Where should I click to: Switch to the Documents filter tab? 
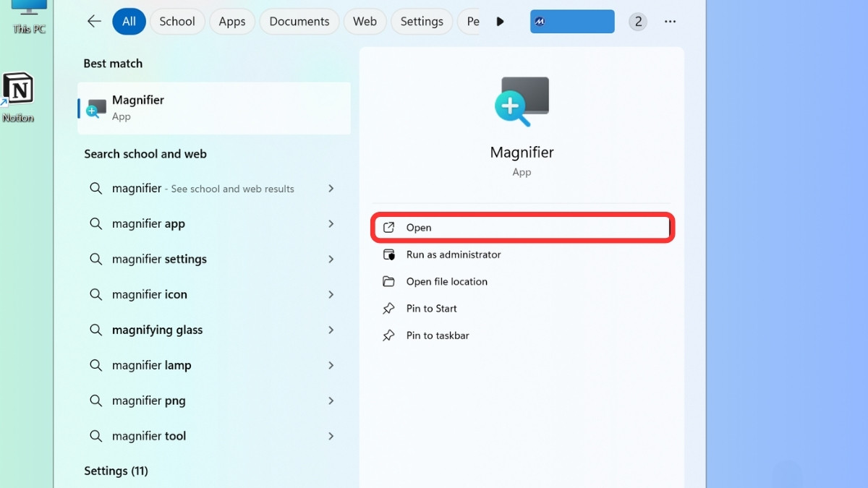(299, 22)
